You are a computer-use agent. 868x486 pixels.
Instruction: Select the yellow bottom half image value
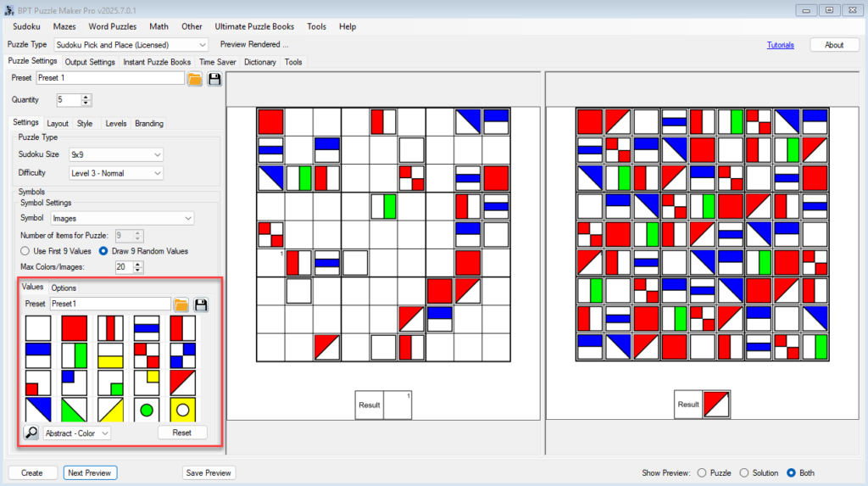click(x=110, y=355)
